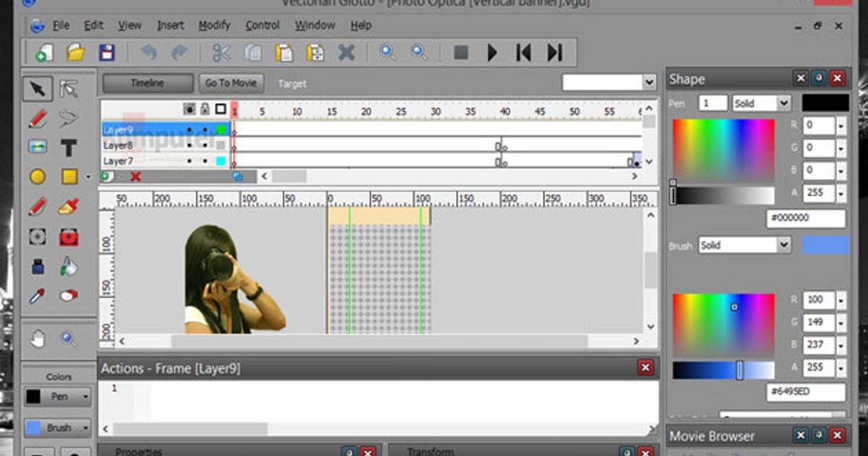Toggle visibility dot of Layer9
Viewport: 868px width, 456px height.
click(190, 130)
